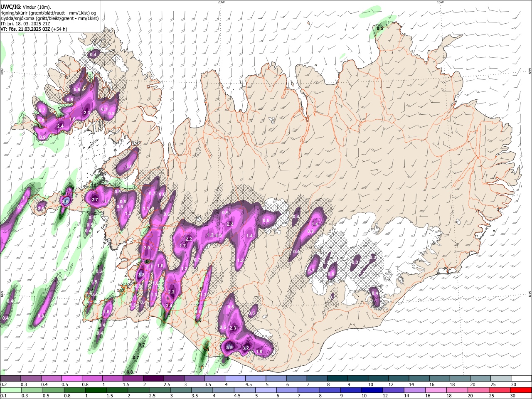Pick the navy blue 10 rain legend swatch
532x399 pixels.
[x=371, y=390]
